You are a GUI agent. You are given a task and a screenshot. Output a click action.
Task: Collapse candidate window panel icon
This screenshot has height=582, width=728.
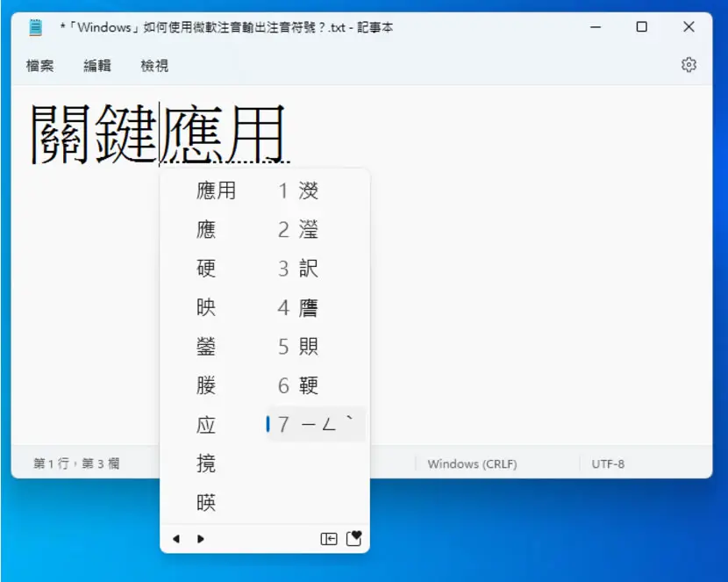click(329, 539)
